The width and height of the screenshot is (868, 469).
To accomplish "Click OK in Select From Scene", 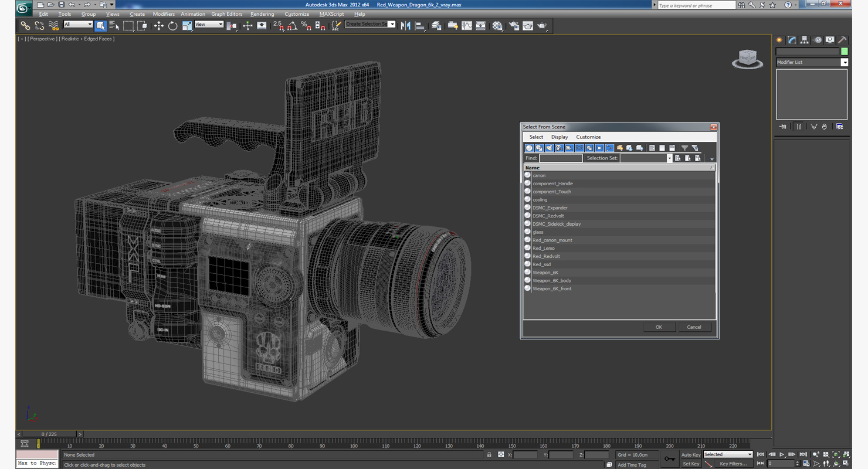I will [659, 327].
